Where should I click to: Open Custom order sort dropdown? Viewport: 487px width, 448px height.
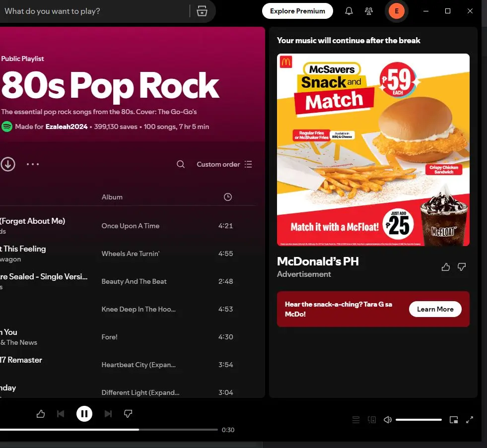(x=224, y=164)
